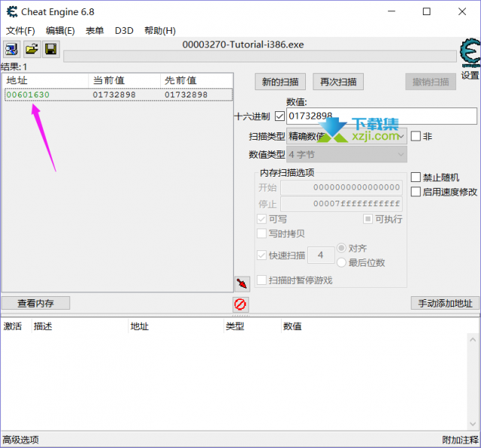Click the 手动添加地址 add address button
Screen dimensions: 481x448
point(445,303)
